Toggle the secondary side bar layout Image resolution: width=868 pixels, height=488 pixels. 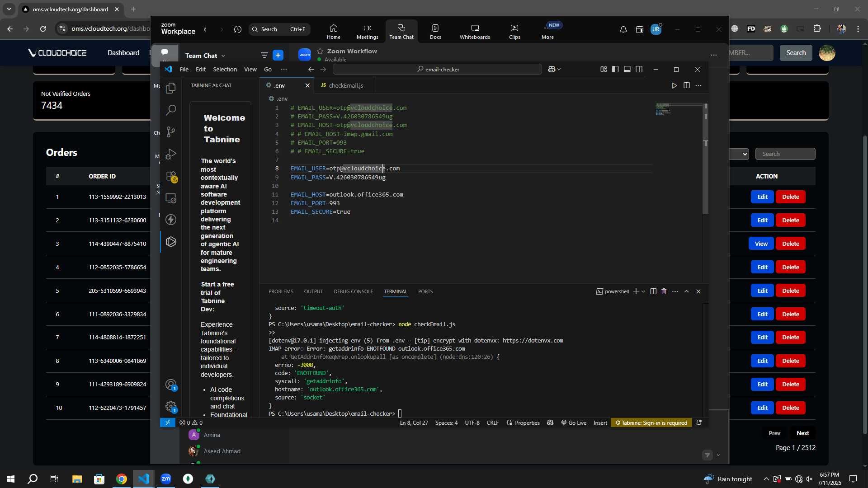point(639,69)
